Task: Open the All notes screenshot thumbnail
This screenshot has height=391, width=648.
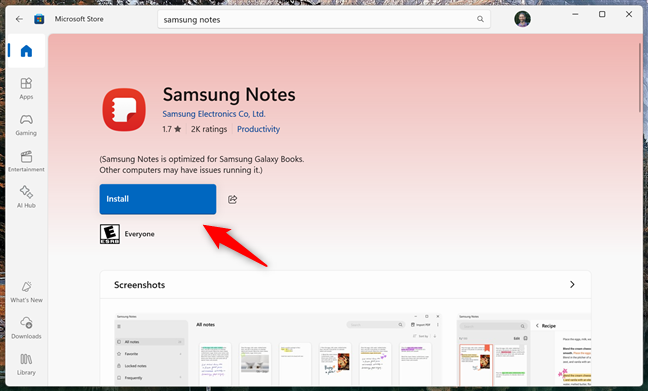Action: (x=278, y=349)
